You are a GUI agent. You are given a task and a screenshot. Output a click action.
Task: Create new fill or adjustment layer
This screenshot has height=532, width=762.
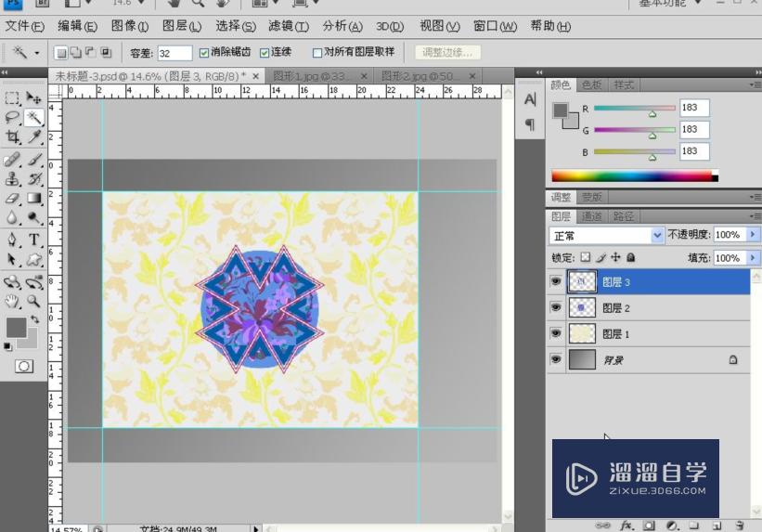(x=672, y=526)
